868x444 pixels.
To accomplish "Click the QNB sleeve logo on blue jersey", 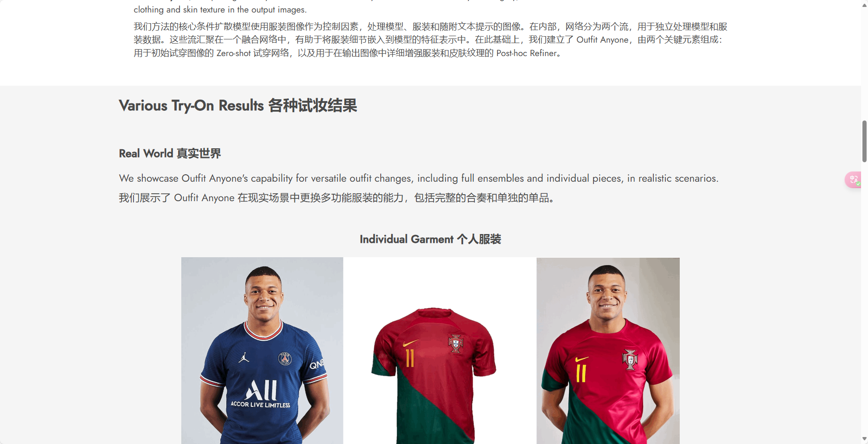I will [x=317, y=365].
